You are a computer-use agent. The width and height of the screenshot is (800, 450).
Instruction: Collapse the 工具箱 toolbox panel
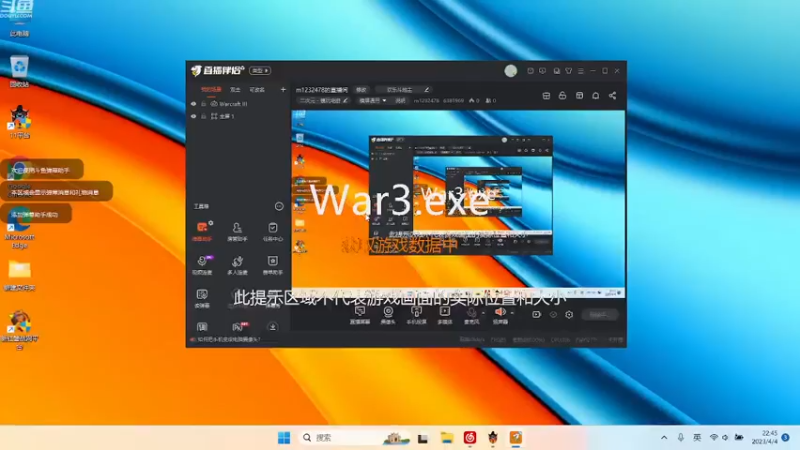[279, 206]
